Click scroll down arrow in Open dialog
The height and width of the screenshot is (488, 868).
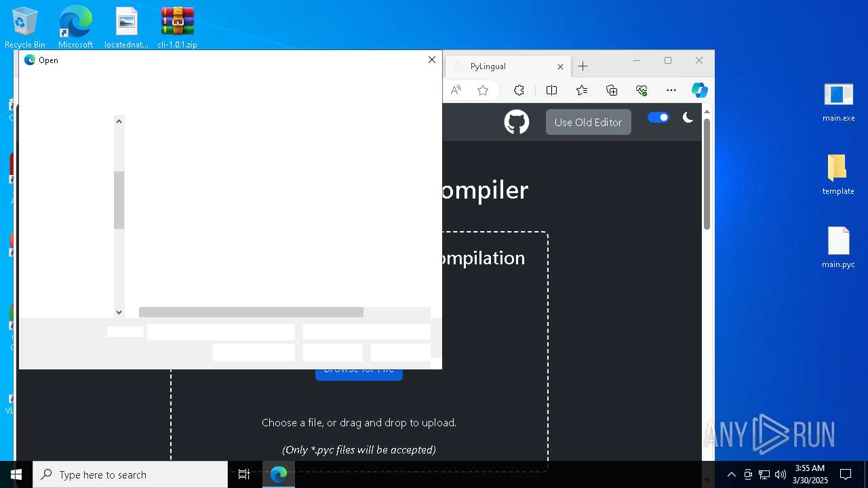[119, 312]
